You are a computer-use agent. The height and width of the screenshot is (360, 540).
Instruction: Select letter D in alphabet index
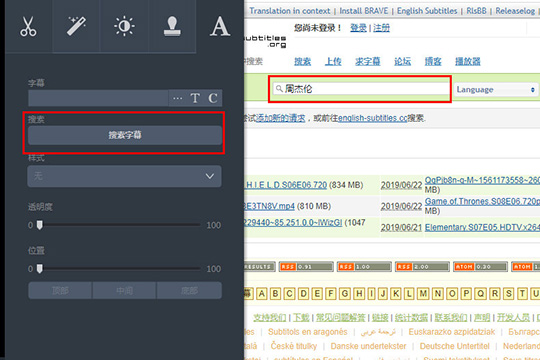click(x=303, y=294)
